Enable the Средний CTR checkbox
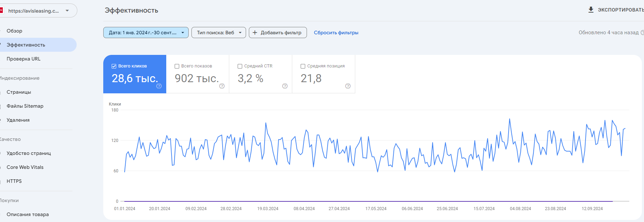Screen dimensions: 644x222 (x=240, y=66)
